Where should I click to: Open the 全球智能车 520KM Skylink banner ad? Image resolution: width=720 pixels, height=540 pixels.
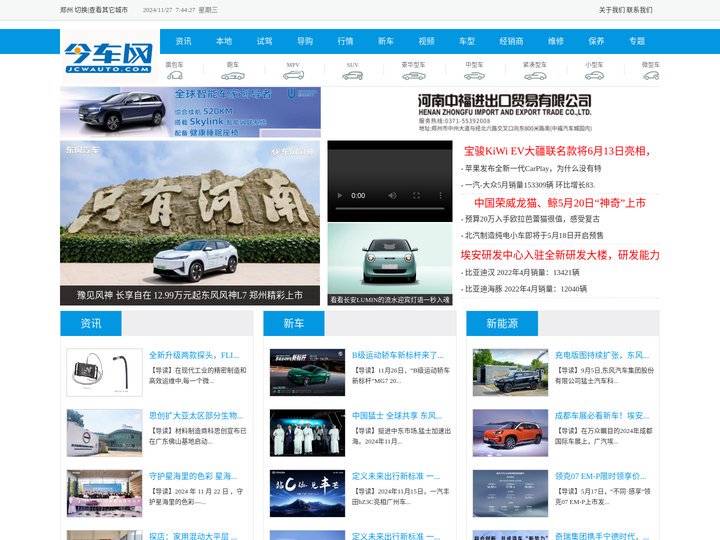point(190,112)
